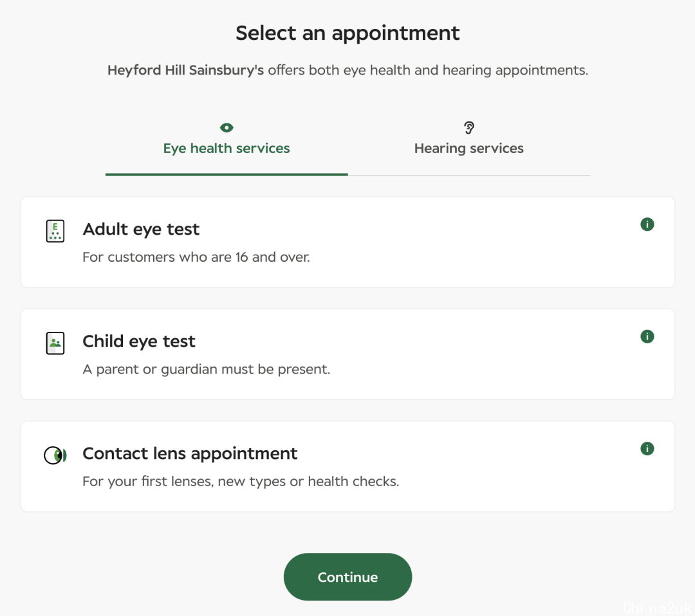Switch to the Hearing services tab
695x616 pixels.
(x=469, y=141)
